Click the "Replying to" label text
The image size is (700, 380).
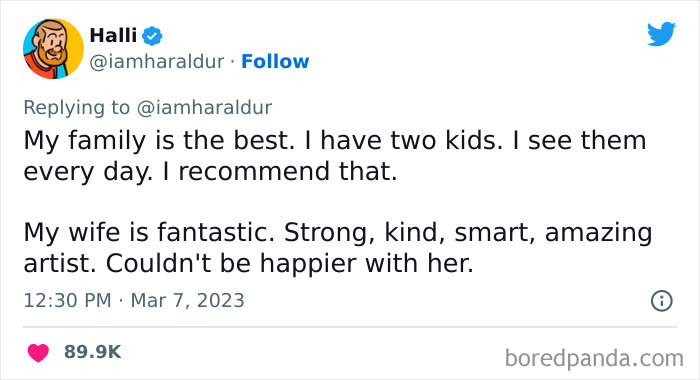click(77, 108)
